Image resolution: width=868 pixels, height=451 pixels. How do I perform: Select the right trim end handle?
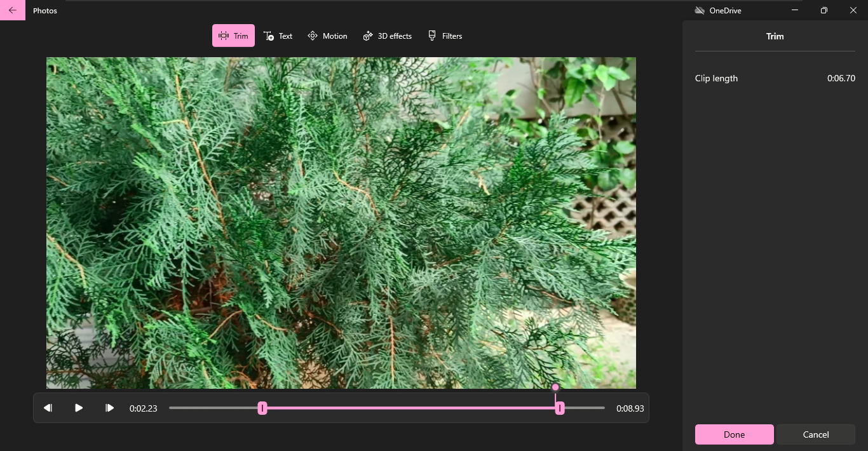point(560,408)
